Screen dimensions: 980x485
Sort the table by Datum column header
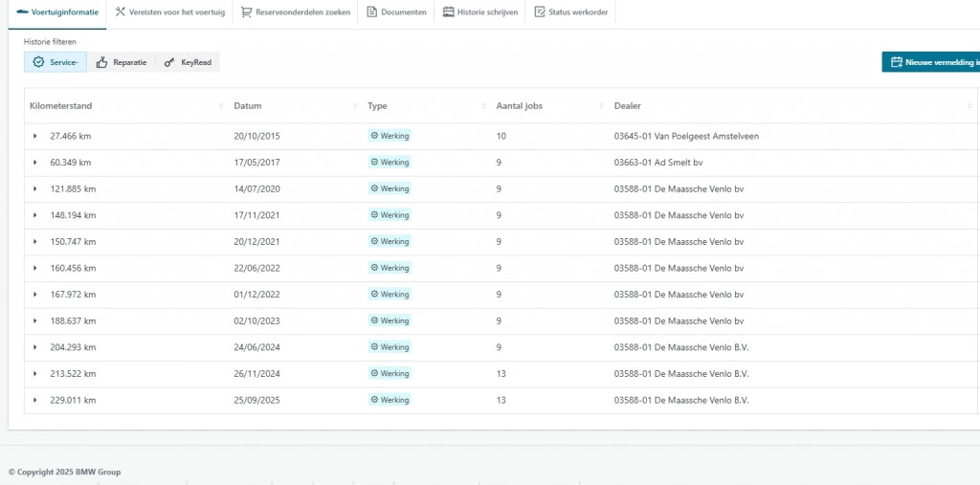click(248, 106)
